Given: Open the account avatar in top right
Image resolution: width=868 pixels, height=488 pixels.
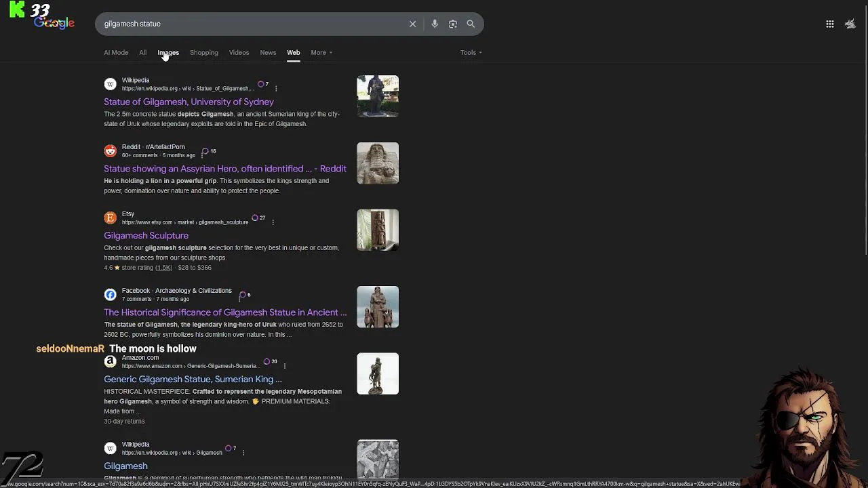Looking at the screenshot, I should click(x=850, y=24).
